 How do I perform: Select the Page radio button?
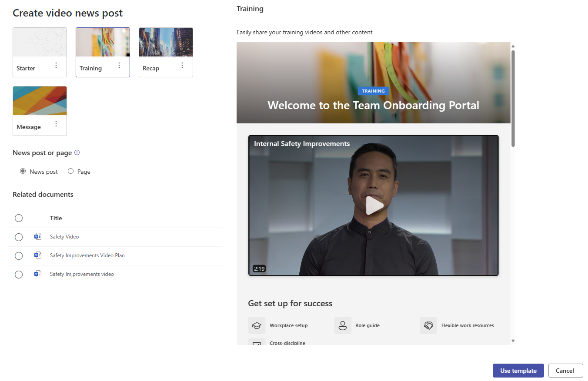coord(70,171)
